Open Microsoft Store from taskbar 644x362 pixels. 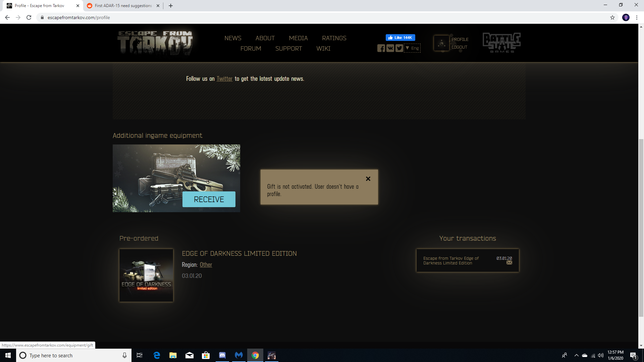[x=206, y=355]
